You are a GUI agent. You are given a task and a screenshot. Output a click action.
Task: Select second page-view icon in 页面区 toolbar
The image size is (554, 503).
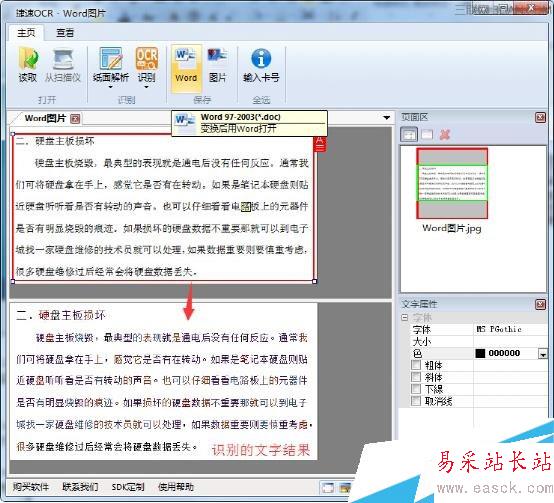click(x=427, y=135)
